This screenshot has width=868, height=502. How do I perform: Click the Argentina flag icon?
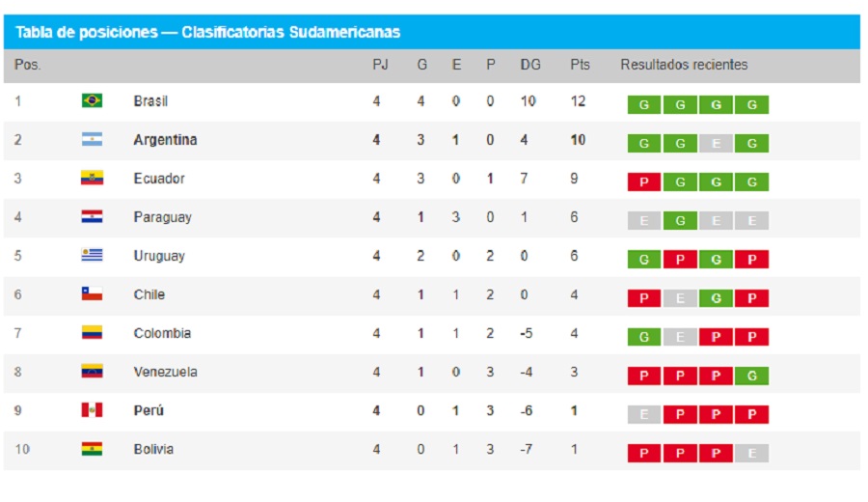(92, 139)
